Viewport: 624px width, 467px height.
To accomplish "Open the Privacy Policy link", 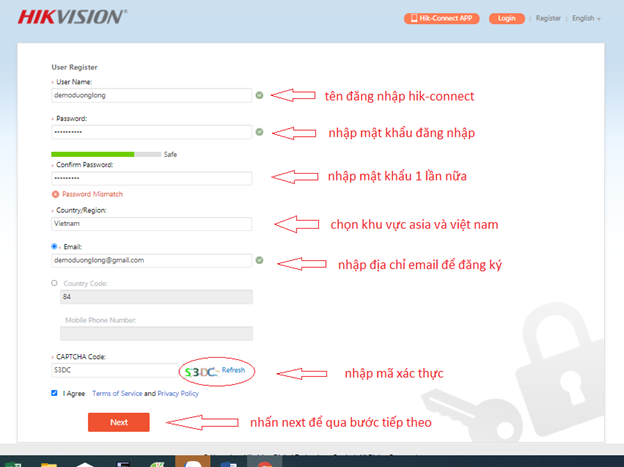I will (178, 393).
